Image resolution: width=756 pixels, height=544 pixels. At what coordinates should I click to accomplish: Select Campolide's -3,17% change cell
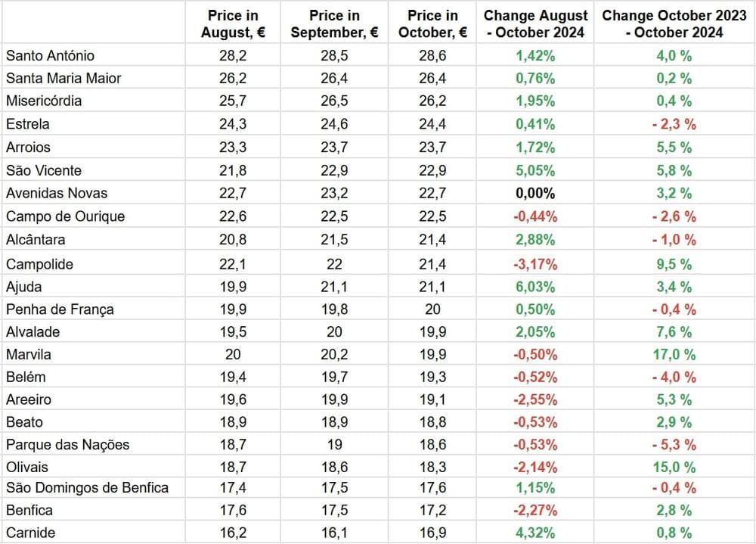(x=535, y=264)
